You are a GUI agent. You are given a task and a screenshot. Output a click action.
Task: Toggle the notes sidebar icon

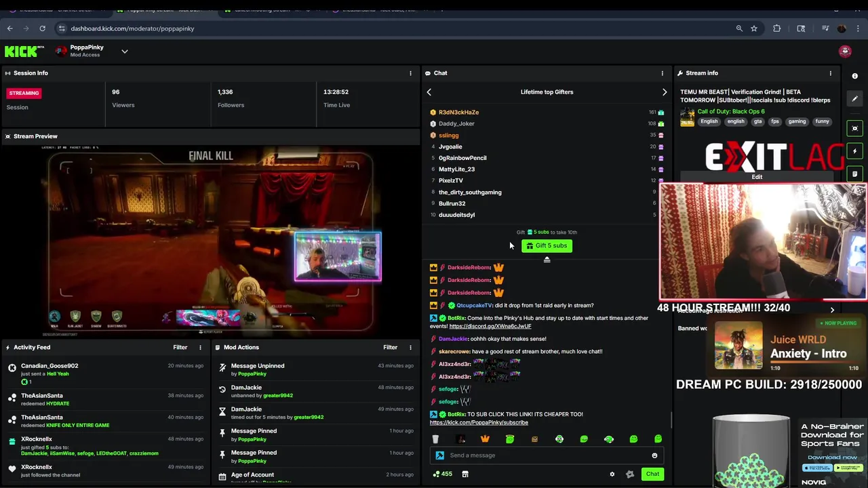pyautogui.click(x=855, y=174)
